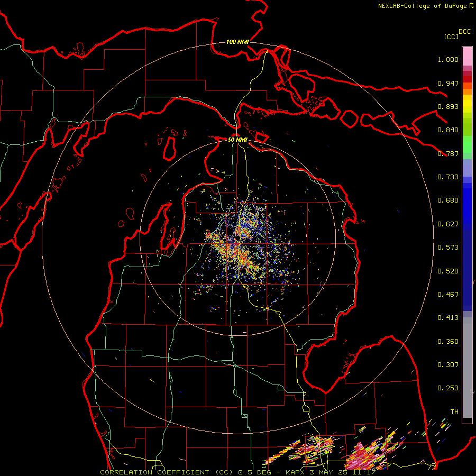
Task: Select the 0.680 legend value
Action: click(448, 200)
